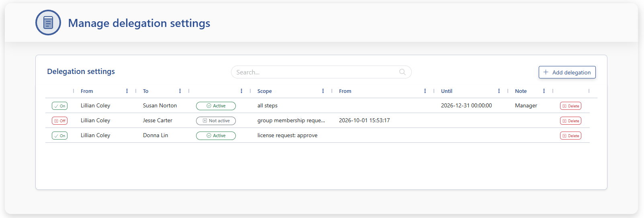Screen dimensions: 644x218
Task: Click Lillian Coley in Donna Lin row
Action: 95,135
